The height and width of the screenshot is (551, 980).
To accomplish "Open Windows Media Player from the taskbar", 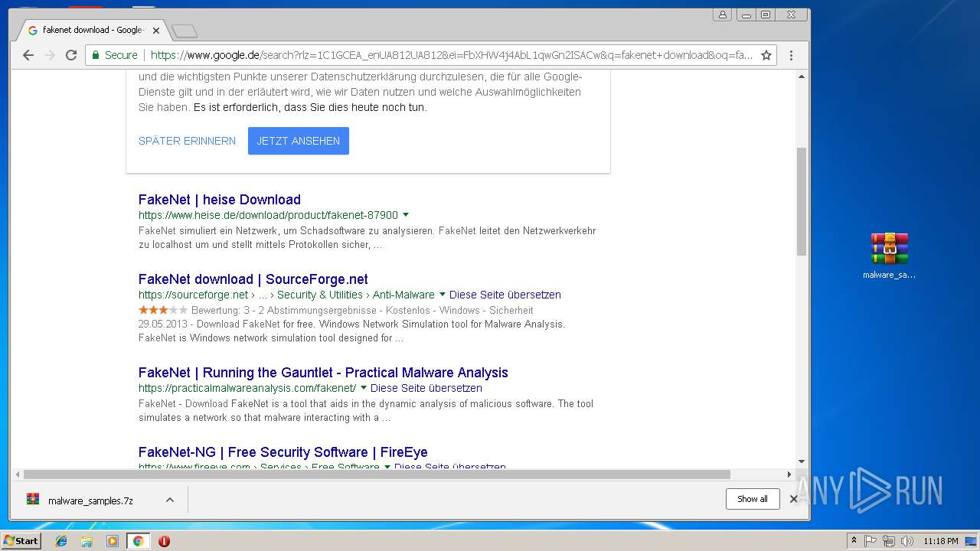I will pos(113,541).
